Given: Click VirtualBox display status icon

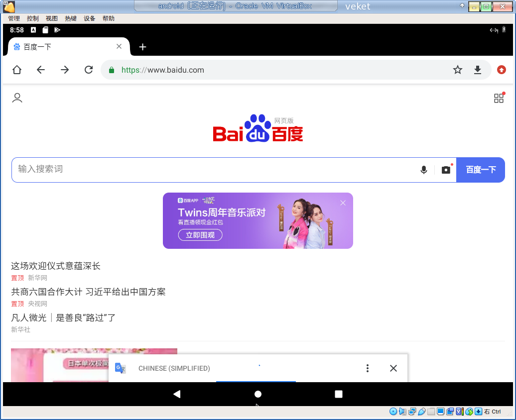Looking at the screenshot, I should 441,412.
